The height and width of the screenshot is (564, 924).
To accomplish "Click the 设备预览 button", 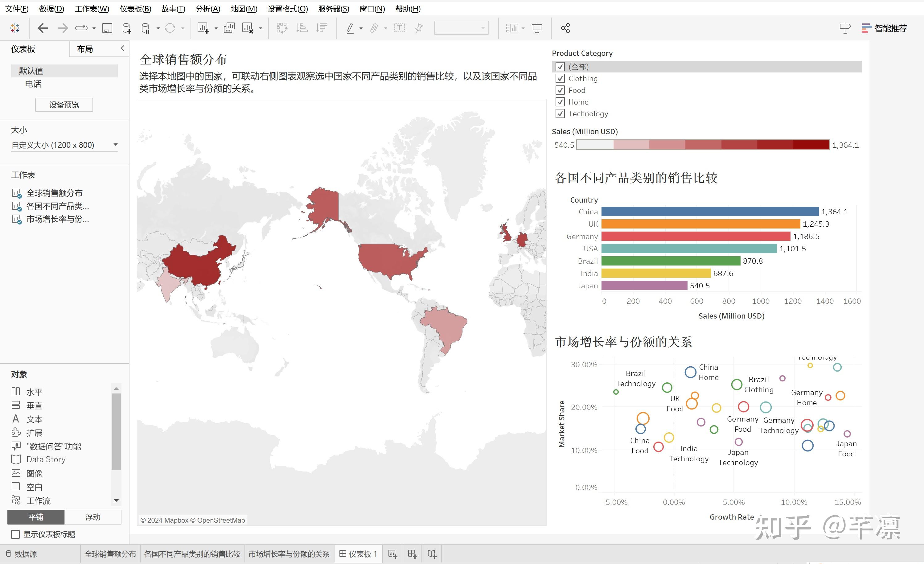I will (x=64, y=105).
